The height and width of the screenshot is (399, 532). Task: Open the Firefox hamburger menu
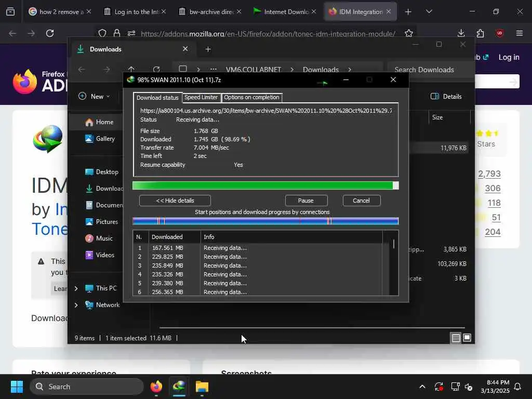click(x=520, y=33)
